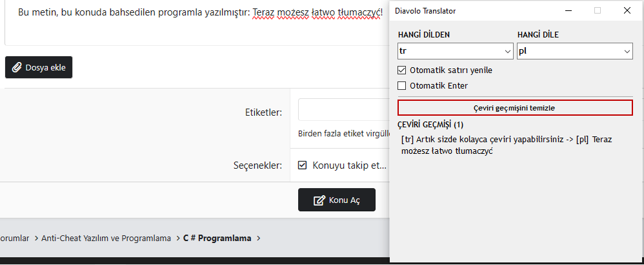Click the 'Konu Aç' submit button
Image resolution: width=644 pixels, height=265 pixels.
tap(337, 200)
